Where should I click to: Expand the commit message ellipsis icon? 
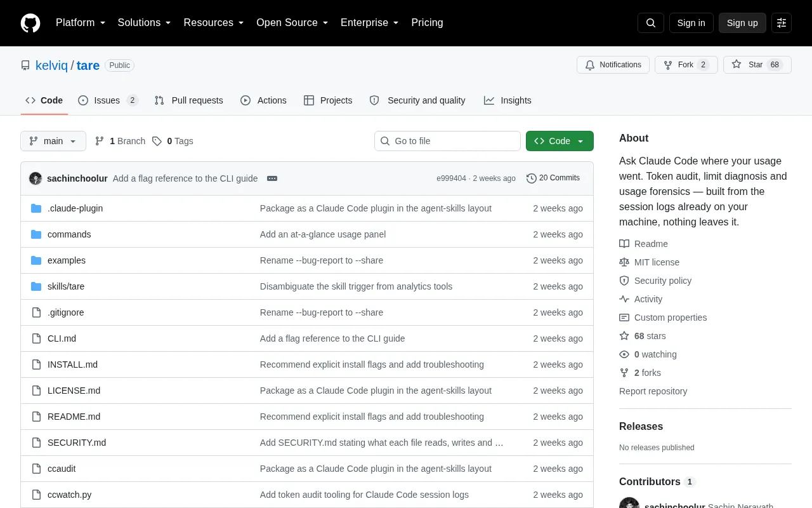[272, 178]
